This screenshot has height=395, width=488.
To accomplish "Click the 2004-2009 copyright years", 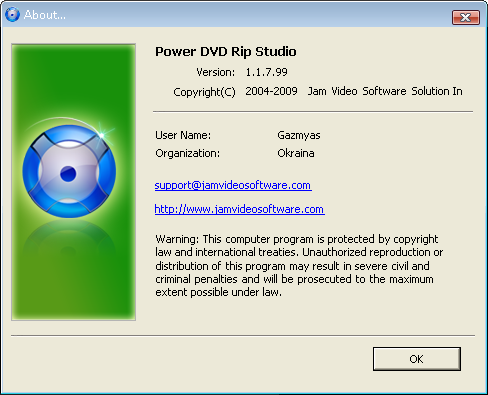I will tap(271, 91).
